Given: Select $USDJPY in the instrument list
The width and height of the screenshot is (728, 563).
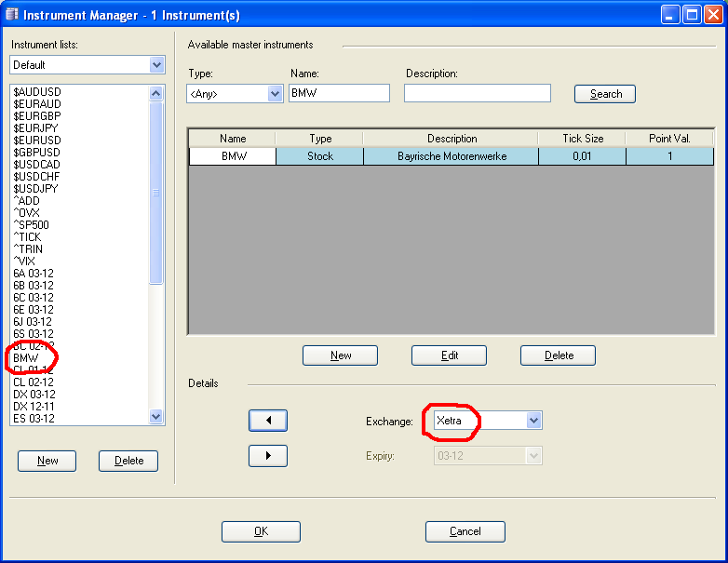Looking at the screenshot, I should pos(35,188).
